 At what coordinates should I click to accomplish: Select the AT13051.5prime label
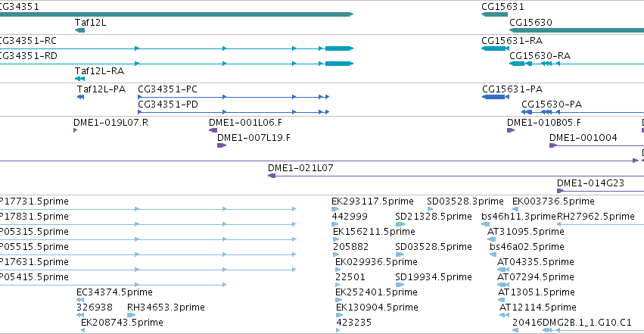pos(537,292)
